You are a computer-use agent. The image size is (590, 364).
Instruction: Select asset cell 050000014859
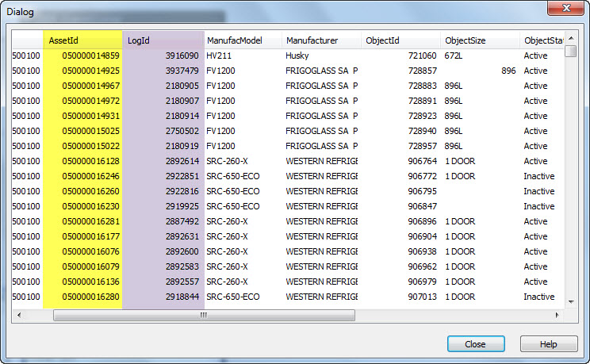pyautogui.click(x=90, y=56)
